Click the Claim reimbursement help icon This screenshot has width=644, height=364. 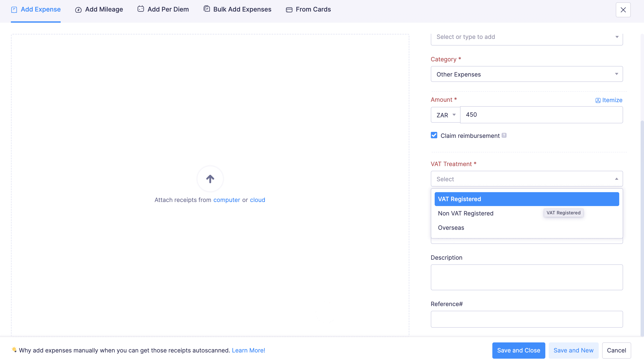[x=504, y=135]
